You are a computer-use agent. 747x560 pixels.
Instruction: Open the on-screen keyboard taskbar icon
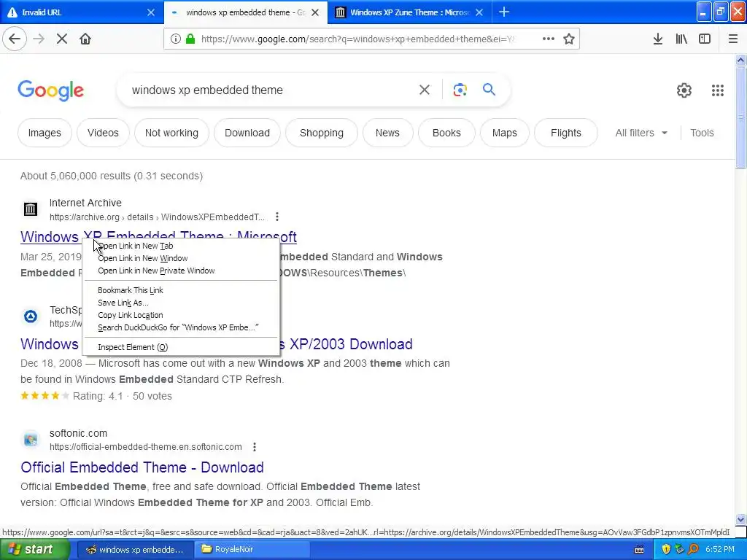639,550
